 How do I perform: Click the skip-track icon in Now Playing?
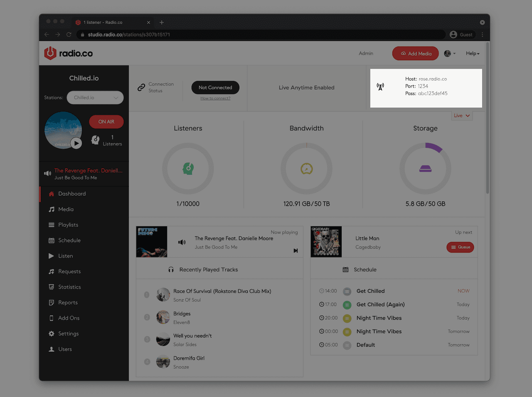(296, 250)
